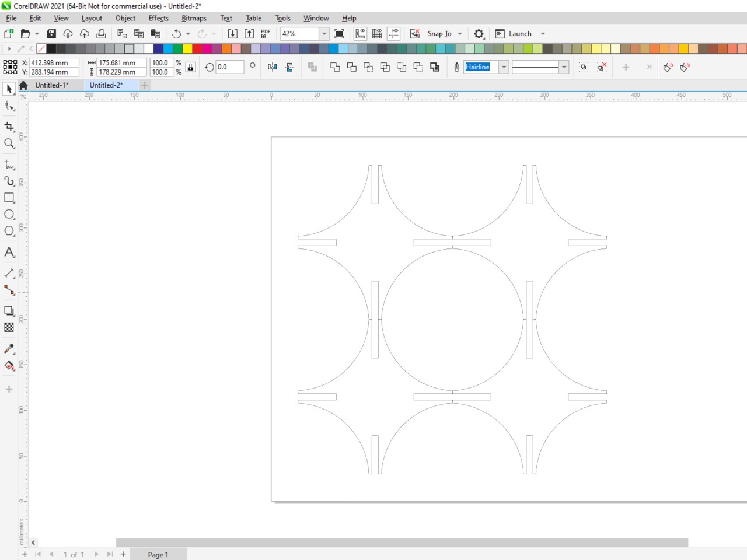
Task: Save the document with floppy icon
Action: coord(51,34)
